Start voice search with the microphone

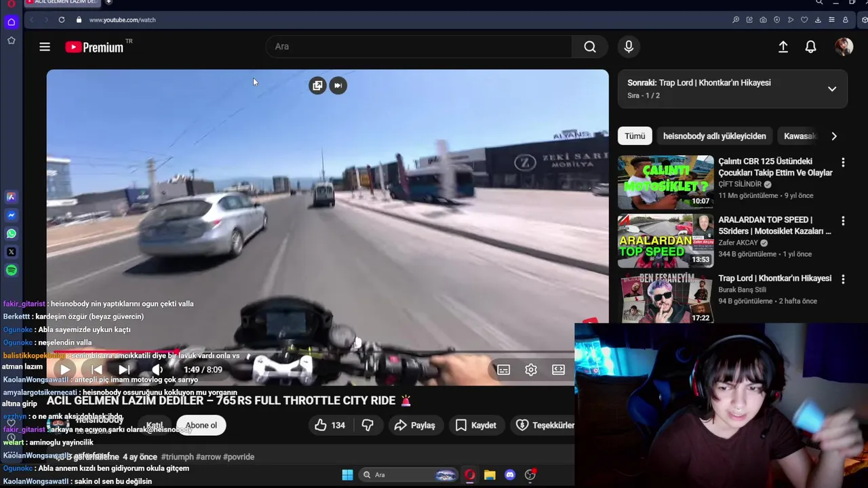click(629, 47)
